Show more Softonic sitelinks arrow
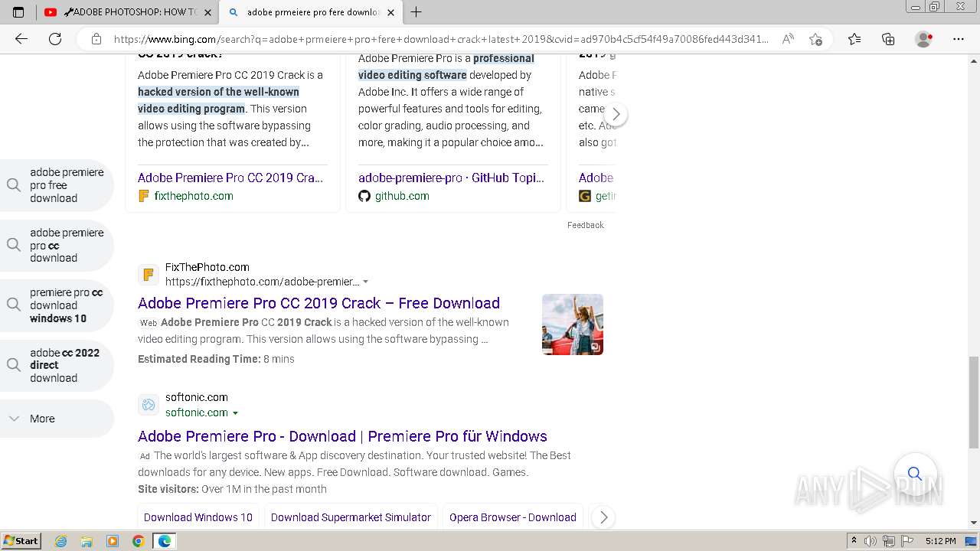The image size is (980, 551). pos(603,517)
